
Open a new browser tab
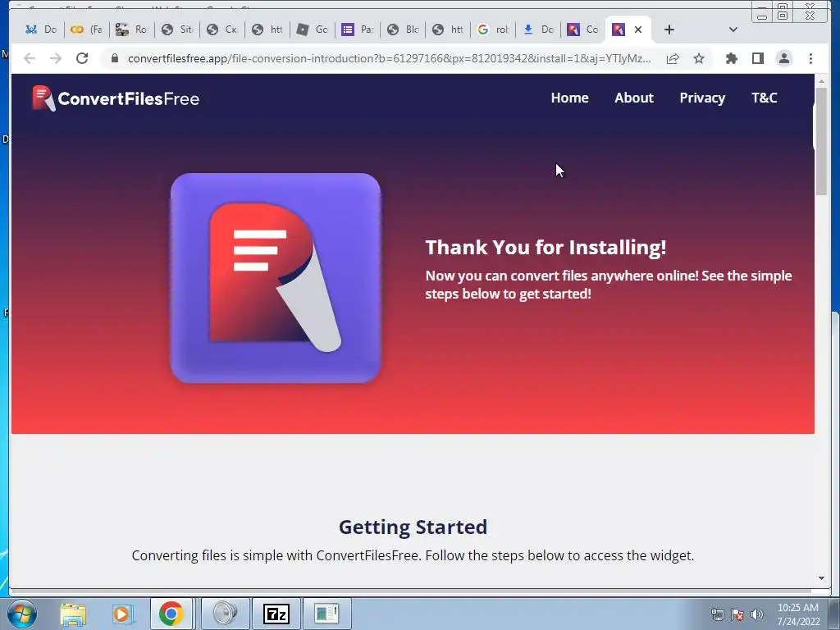point(669,30)
